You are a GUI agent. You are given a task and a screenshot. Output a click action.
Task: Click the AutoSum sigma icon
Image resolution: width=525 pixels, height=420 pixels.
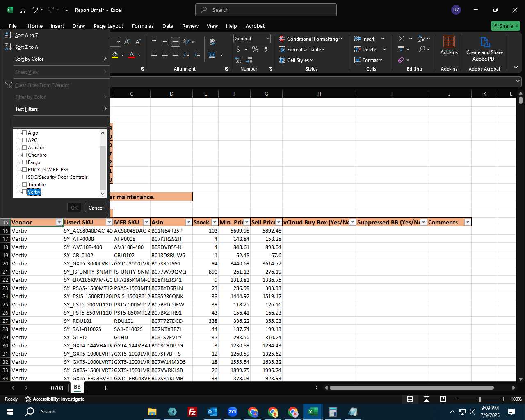pyautogui.click(x=401, y=39)
